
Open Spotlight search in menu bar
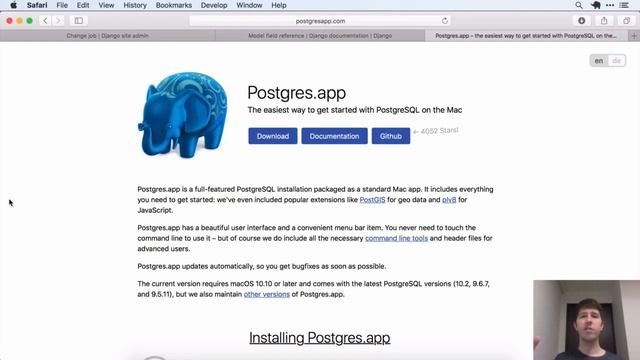[579, 5]
